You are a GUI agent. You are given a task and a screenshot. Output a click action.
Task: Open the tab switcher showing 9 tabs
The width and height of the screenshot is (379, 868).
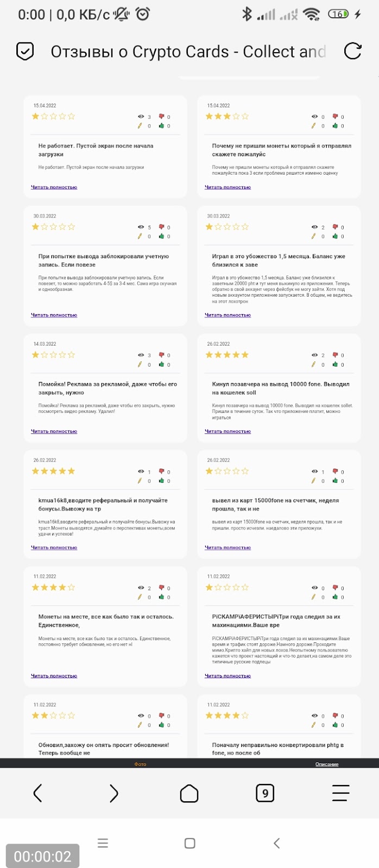tap(265, 793)
